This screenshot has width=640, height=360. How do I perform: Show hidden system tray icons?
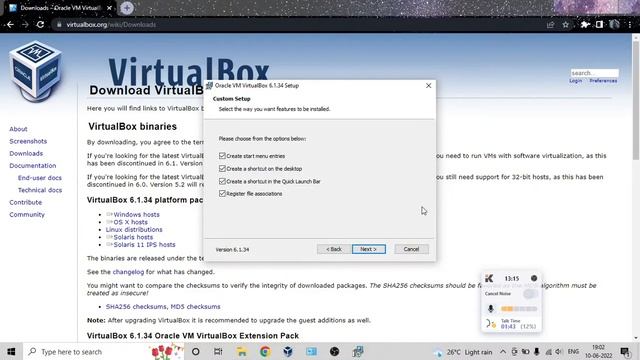[503, 351]
